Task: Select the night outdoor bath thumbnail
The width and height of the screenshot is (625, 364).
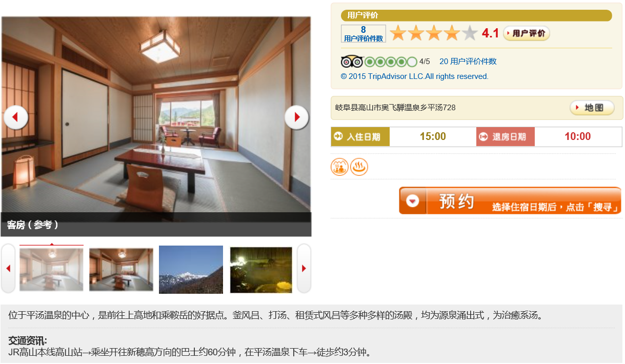Action: 261,270
